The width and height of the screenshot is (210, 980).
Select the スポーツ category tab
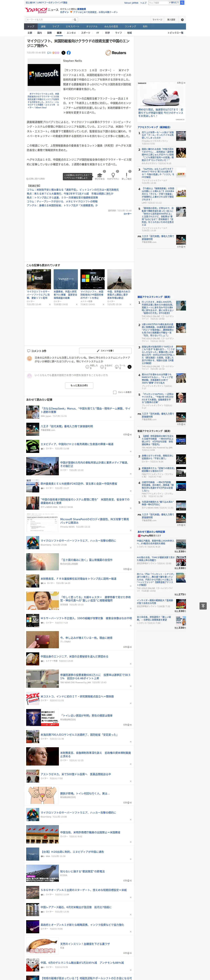(x=86, y=33)
